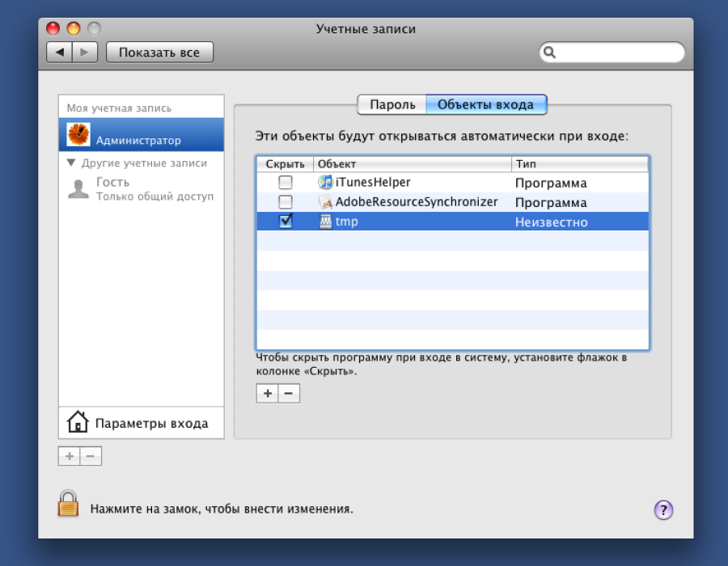Click the back navigation arrow

pos(59,52)
